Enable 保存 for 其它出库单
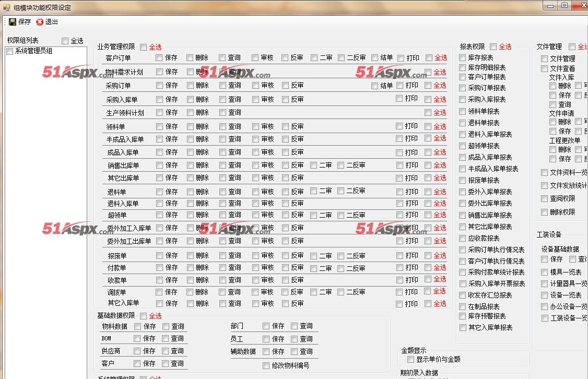This screenshot has width=588, height=379. (x=159, y=177)
